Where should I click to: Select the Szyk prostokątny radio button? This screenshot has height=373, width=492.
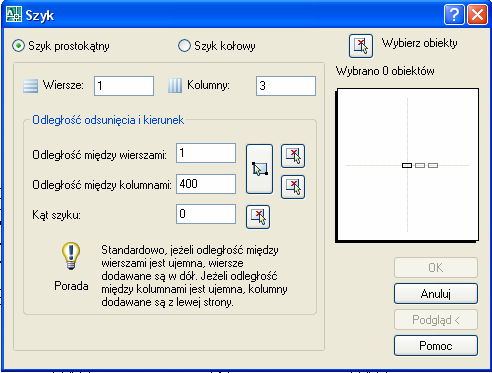pyautogui.click(x=18, y=46)
